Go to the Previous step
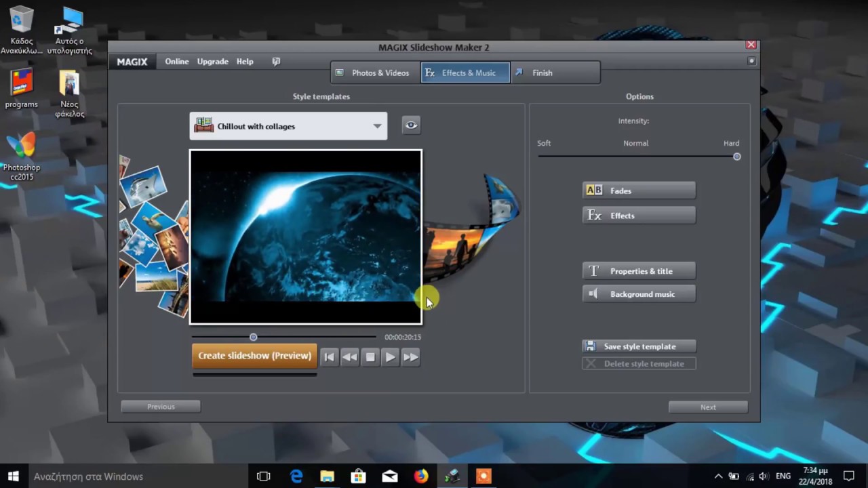Viewport: 868px width, 488px height. pos(161,407)
